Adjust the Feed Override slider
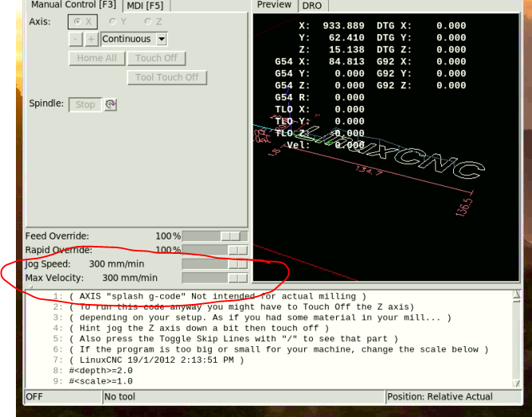 click(215, 236)
